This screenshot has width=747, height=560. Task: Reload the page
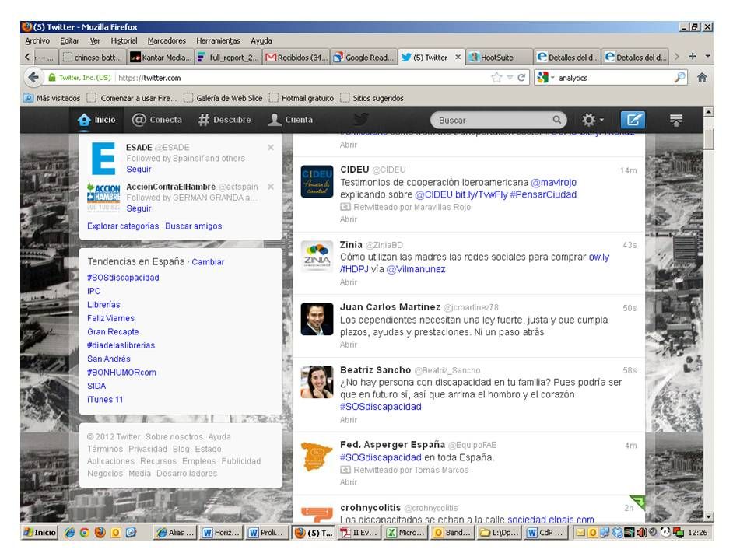point(521,78)
